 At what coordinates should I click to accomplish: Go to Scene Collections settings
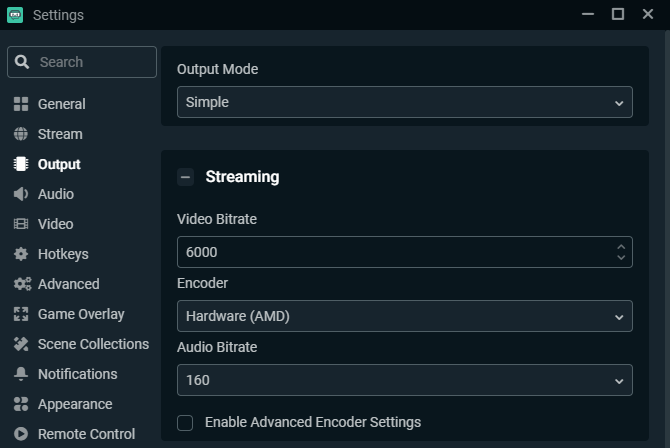tap(93, 344)
